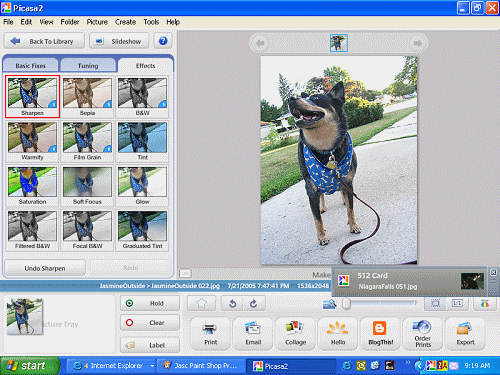This screenshot has height=375, width=500.
Task: Apply the Warmify effect
Action: pos(32,141)
